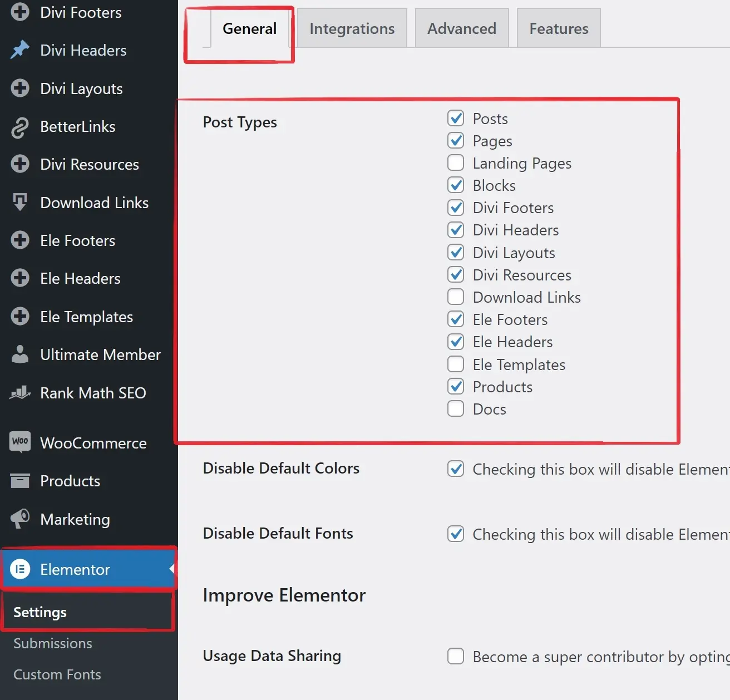Click the Ele Templates plus icon

click(x=20, y=316)
